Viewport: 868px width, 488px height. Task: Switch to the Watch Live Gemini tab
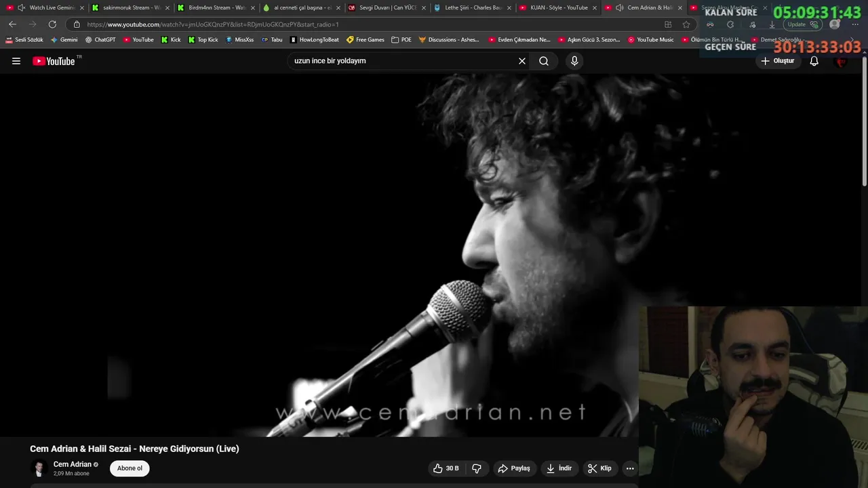[45, 7]
